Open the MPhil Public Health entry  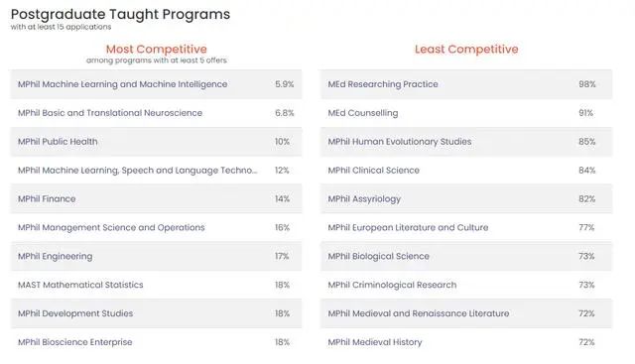[x=156, y=142]
